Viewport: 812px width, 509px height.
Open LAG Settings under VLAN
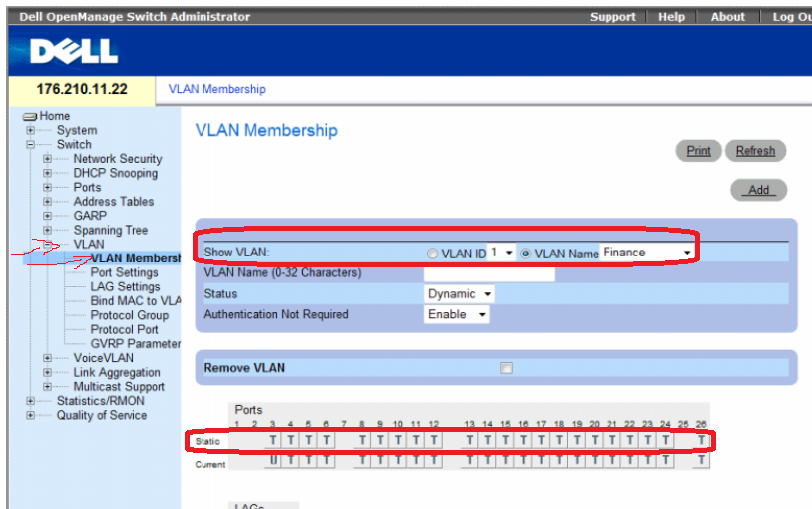coord(126,286)
